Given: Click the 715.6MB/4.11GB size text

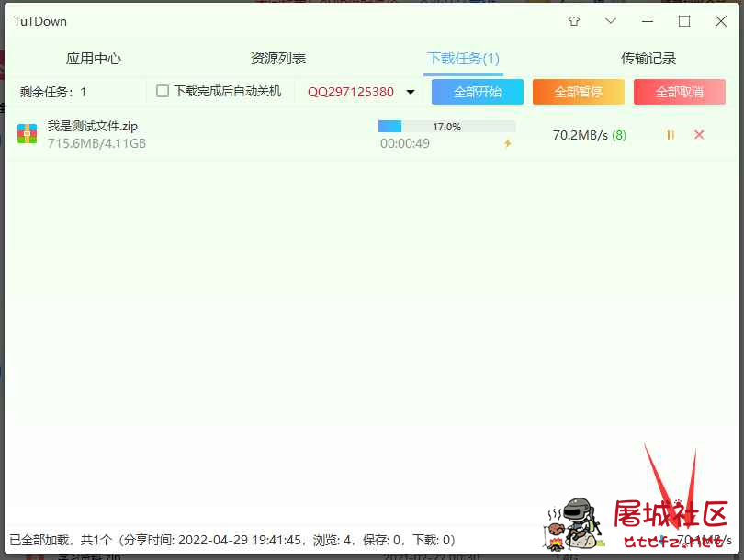Looking at the screenshot, I should pos(96,143).
